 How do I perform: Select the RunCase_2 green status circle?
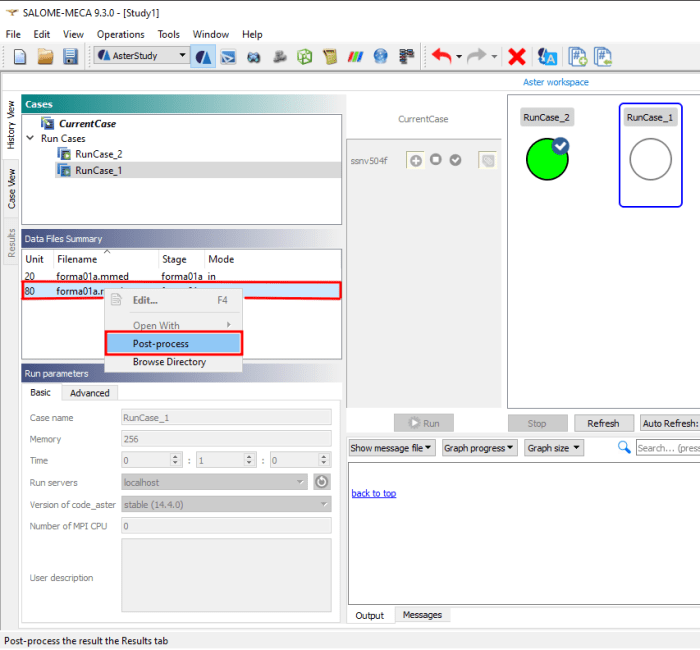tap(547, 159)
